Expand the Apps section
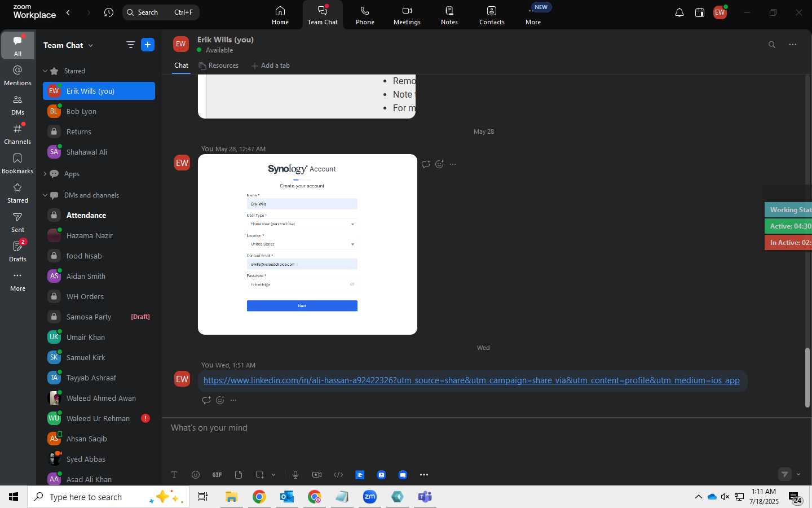Screen dimensions: 812x508 [x=45, y=174]
